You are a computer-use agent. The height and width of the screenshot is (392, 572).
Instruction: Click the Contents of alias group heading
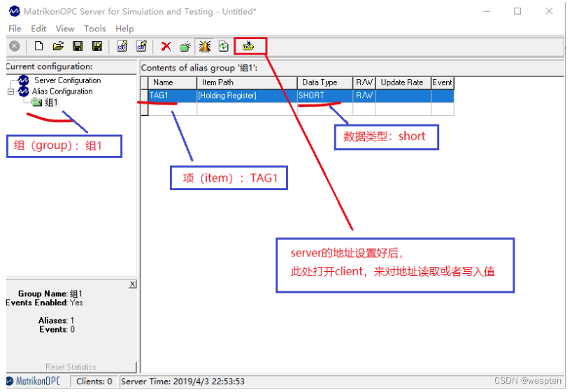(199, 68)
